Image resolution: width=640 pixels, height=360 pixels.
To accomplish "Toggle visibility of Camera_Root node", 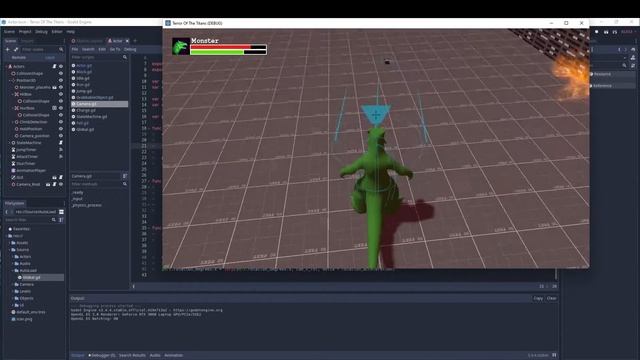I will [61, 184].
